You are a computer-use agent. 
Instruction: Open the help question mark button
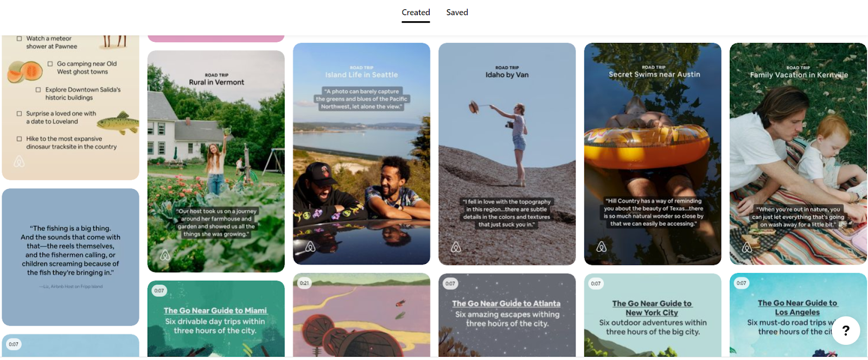coord(845,330)
